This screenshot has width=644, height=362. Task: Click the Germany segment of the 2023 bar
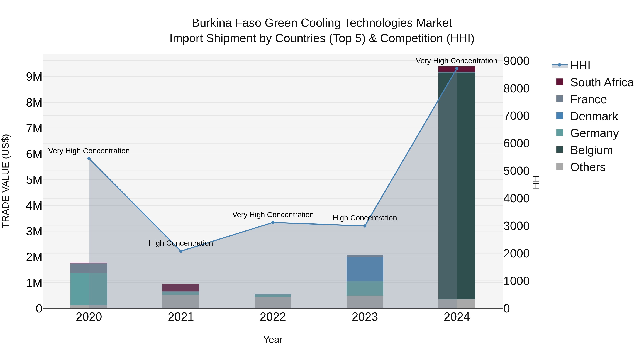point(365,289)
